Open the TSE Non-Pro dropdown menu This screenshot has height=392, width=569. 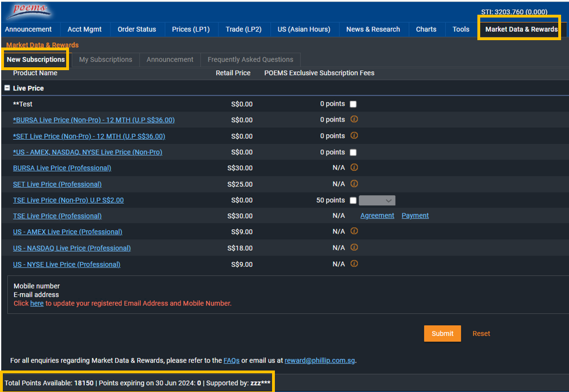pos(377,200)
